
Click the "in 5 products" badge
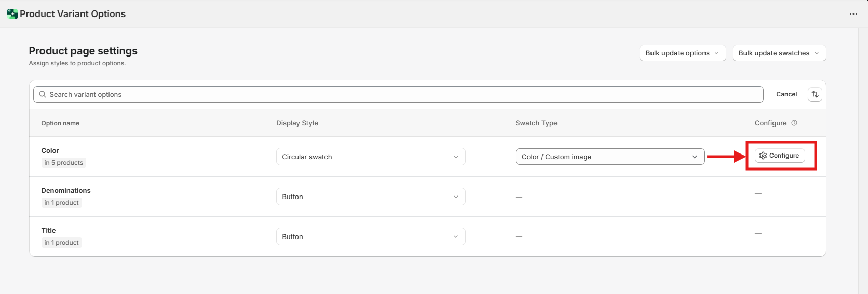(x=63, y=163)
